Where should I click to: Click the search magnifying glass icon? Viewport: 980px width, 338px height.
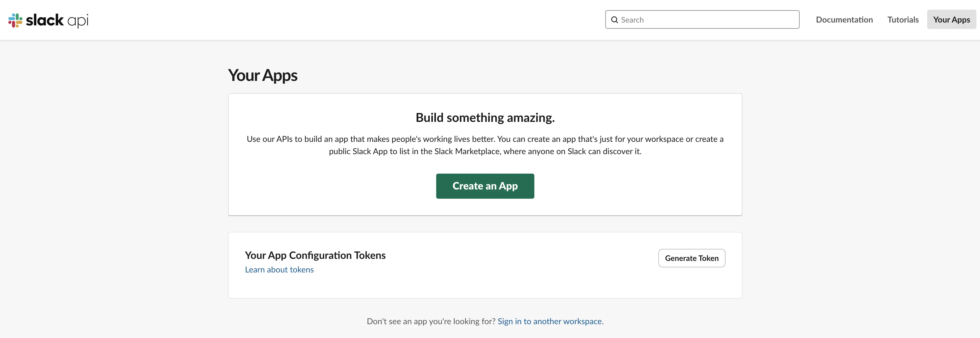(614, 19)
